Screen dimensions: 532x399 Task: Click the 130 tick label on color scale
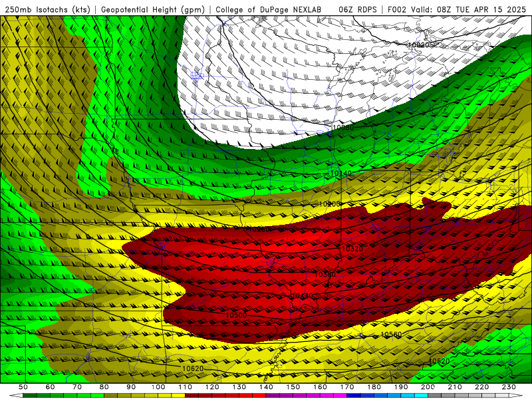coord(239,387)
